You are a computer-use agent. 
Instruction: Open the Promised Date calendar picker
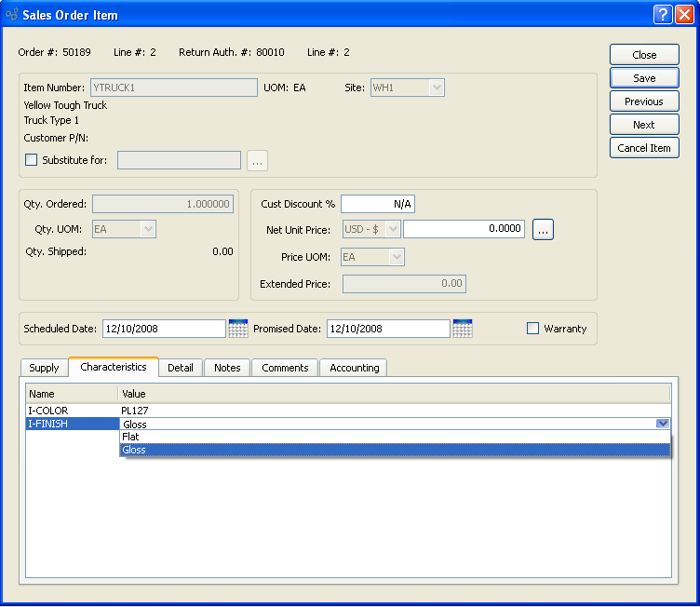pos(463,329)
